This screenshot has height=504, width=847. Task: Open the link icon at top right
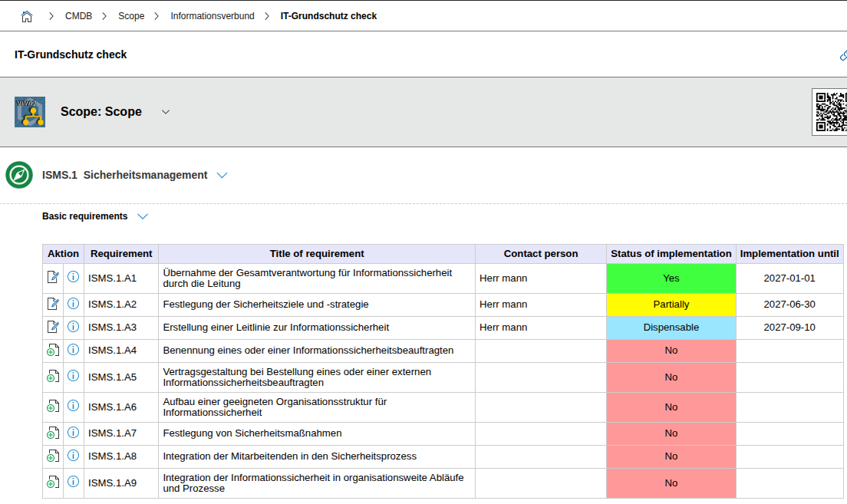(x=843, y=55)
